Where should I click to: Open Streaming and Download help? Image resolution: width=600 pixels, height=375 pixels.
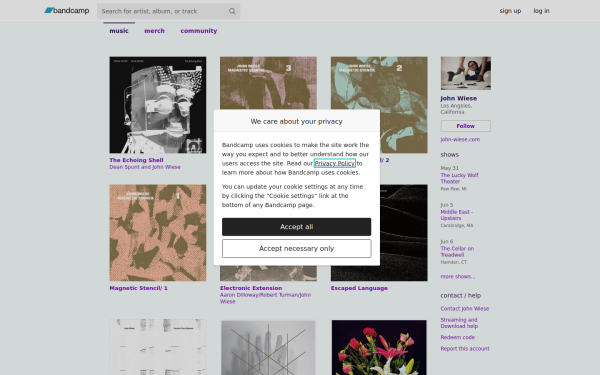click(x=459, y=323)
